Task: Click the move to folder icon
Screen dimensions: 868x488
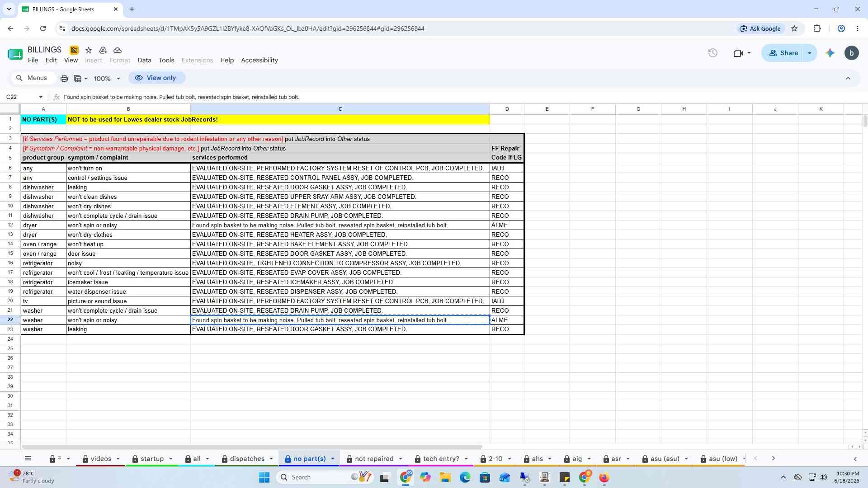Action: pyautogui.click(x=103, y=50)
